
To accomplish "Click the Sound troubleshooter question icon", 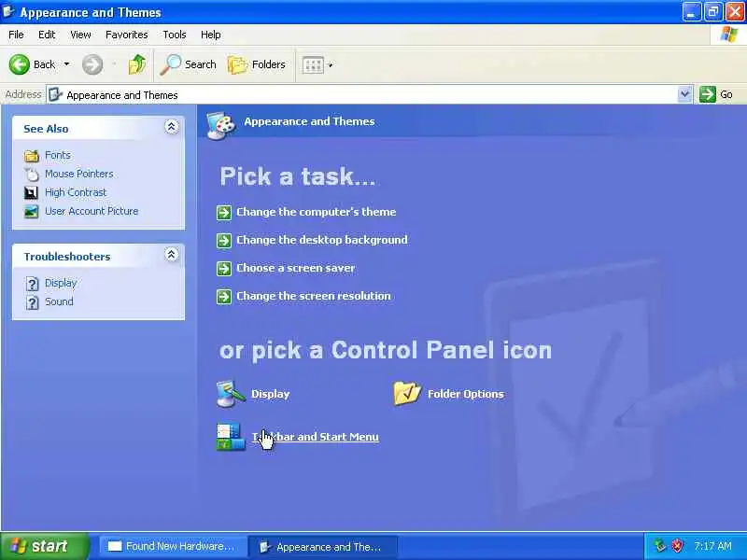I will click(x=32, y=302).
